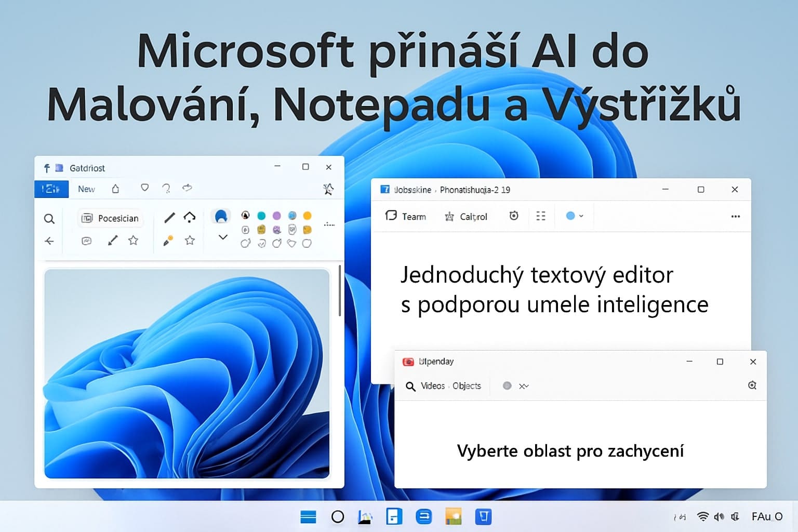Toggle the star shape tool in Paint
The width and height of the screenshot is (798, 532).
click(190, 240)
